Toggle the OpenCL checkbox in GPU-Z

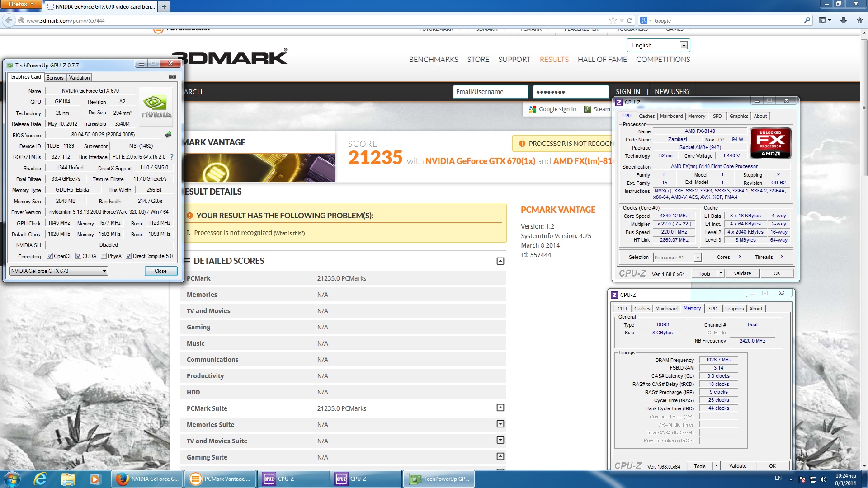click(50, 256)
